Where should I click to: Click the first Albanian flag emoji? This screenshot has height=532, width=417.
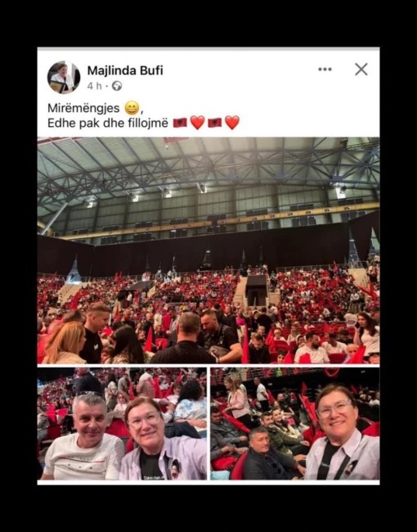click(180, 123)
